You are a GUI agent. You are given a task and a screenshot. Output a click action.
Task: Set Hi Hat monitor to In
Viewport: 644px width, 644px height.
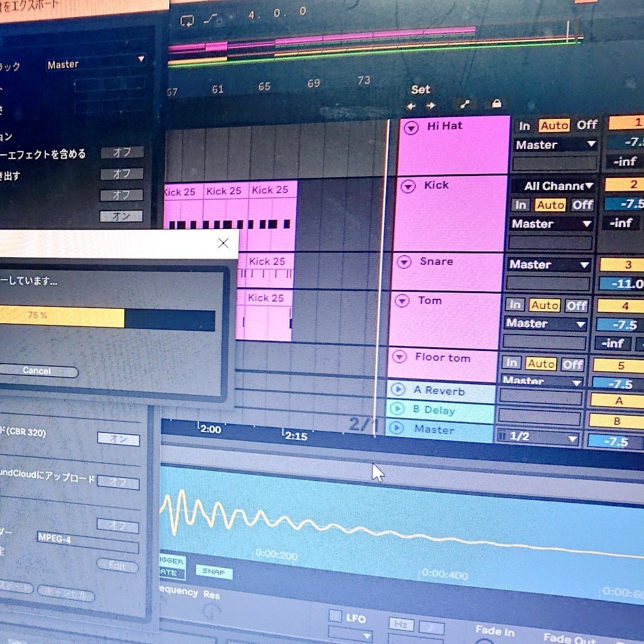(524, 126)
